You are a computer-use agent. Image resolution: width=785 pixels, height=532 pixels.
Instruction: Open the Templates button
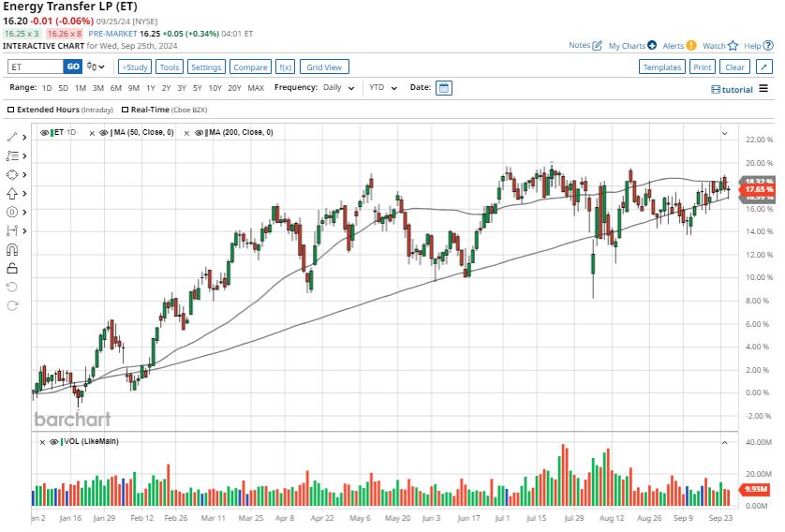click(x=662, y=67)
